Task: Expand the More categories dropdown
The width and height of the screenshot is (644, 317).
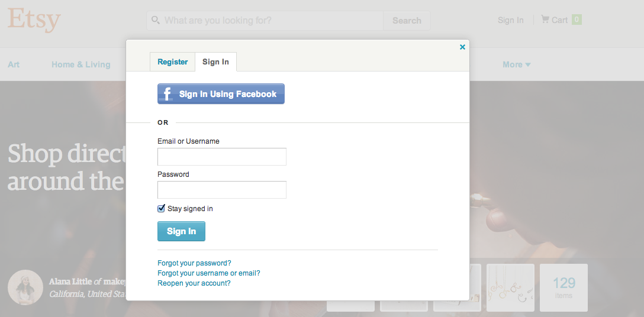Action: [x=517, y=64]
